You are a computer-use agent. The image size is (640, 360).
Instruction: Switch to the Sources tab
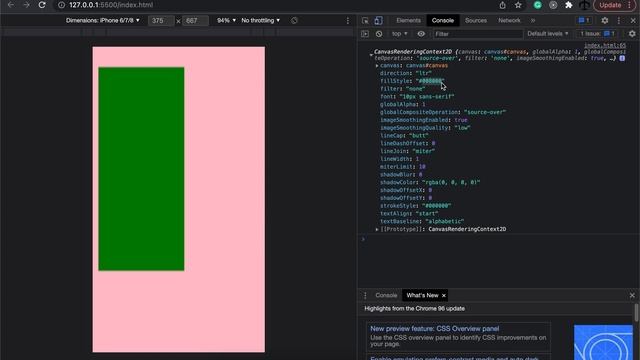click(x=476, y=20)
